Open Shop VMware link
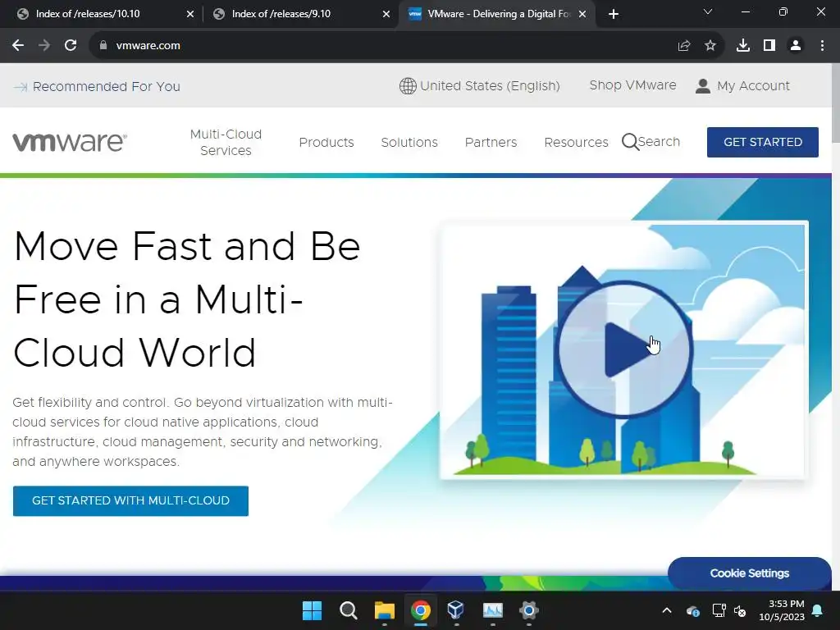 click(632, 85)
